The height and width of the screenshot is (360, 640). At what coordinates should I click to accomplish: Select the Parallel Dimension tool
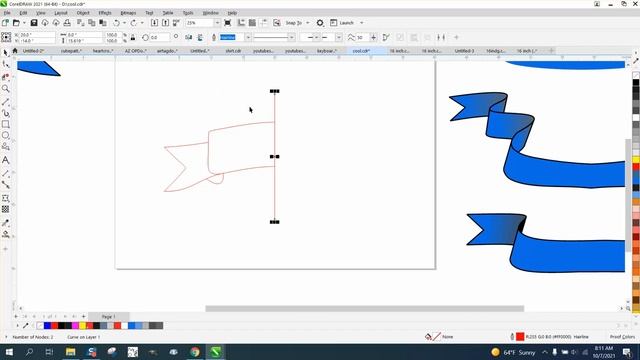[x=5, y=173]
